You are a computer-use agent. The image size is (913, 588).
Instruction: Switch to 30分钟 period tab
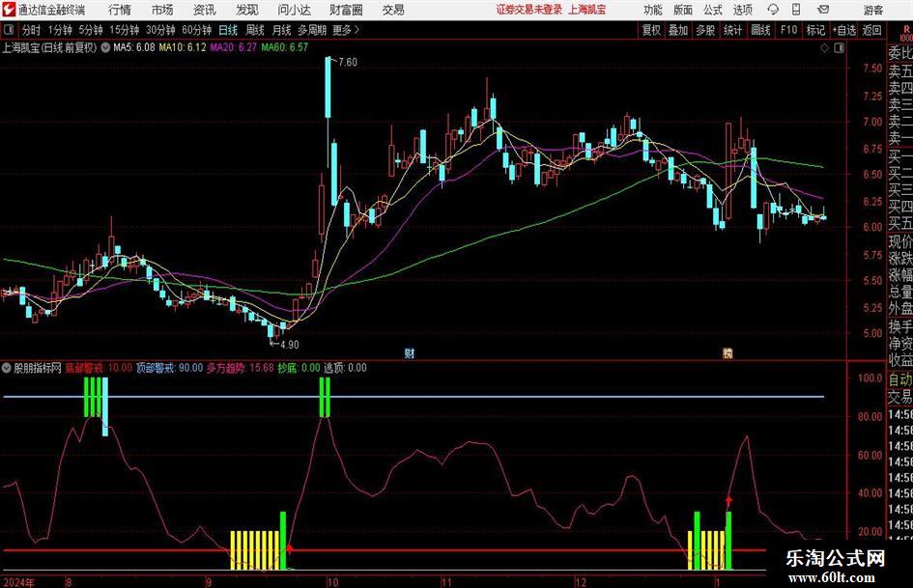tap(160, 30)
